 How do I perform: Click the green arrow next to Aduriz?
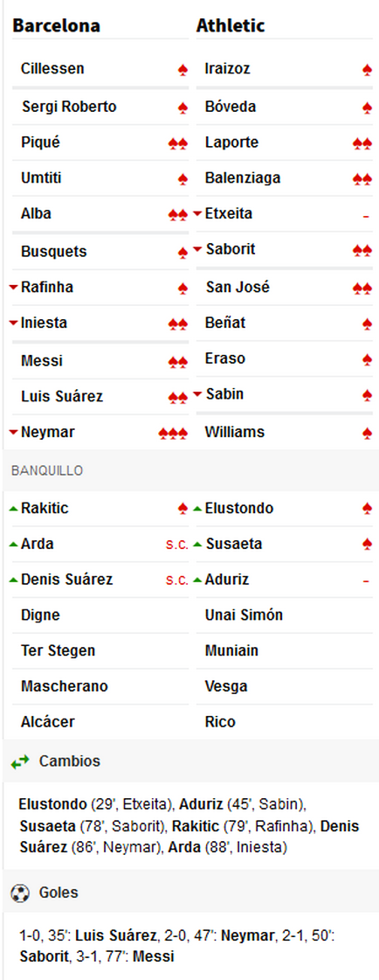click(x=198, y=580)
